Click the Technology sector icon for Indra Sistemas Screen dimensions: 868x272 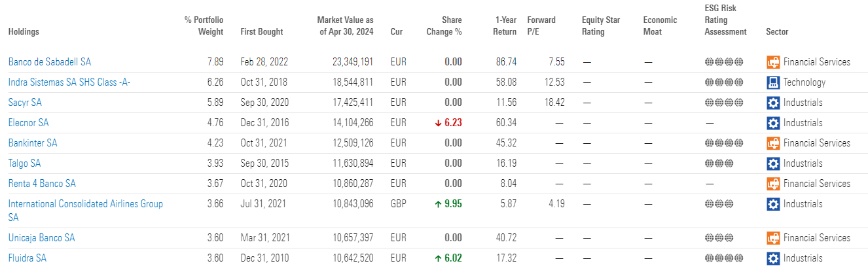click(774, 82)
